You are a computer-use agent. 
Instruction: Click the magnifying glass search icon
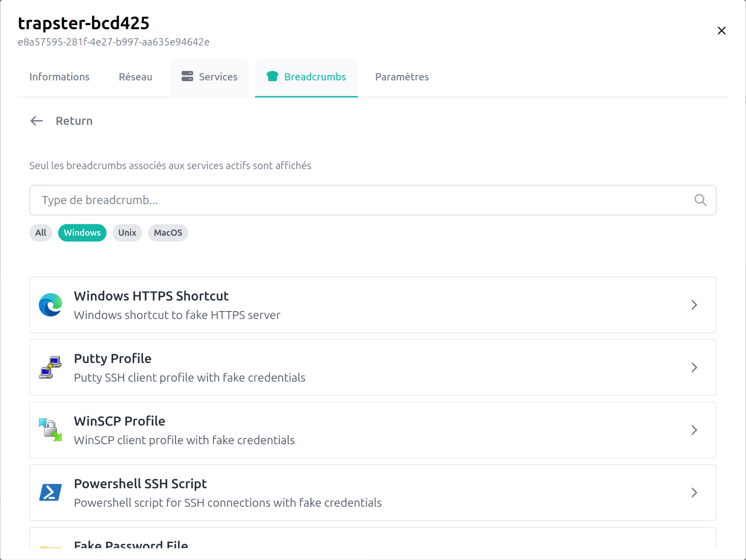click(x=700, y=200)
